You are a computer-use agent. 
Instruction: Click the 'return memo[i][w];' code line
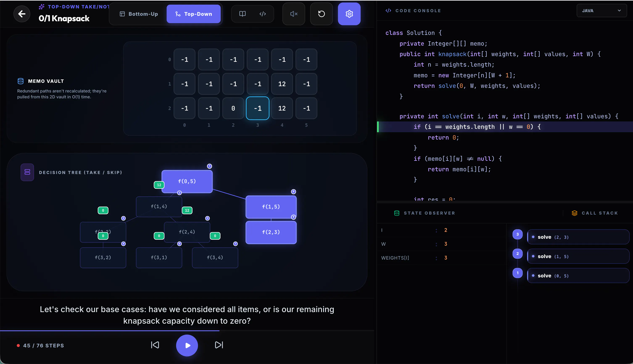tap(459, 169)
